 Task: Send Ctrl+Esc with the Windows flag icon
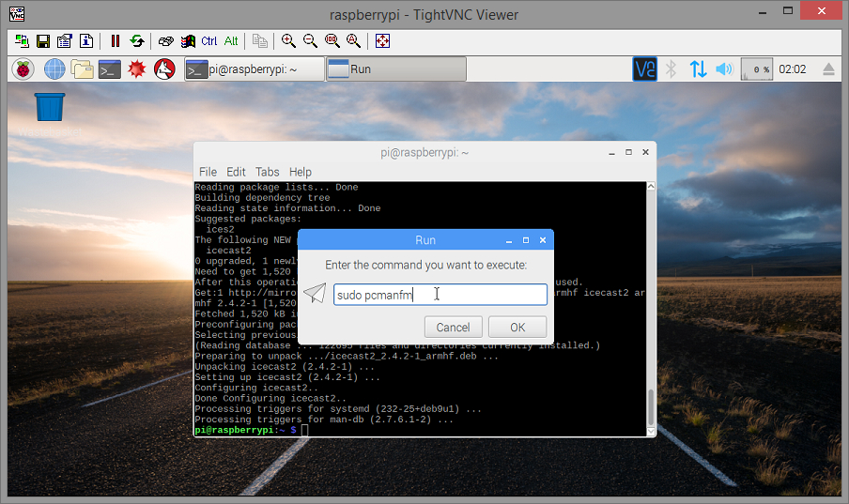coord(188,41)
